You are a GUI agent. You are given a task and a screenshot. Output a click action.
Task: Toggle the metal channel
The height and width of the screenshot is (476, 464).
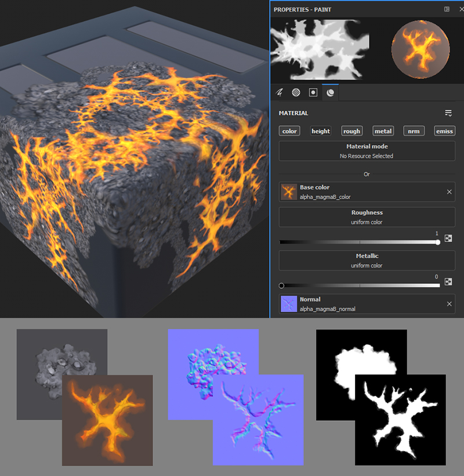pos(383,131)
